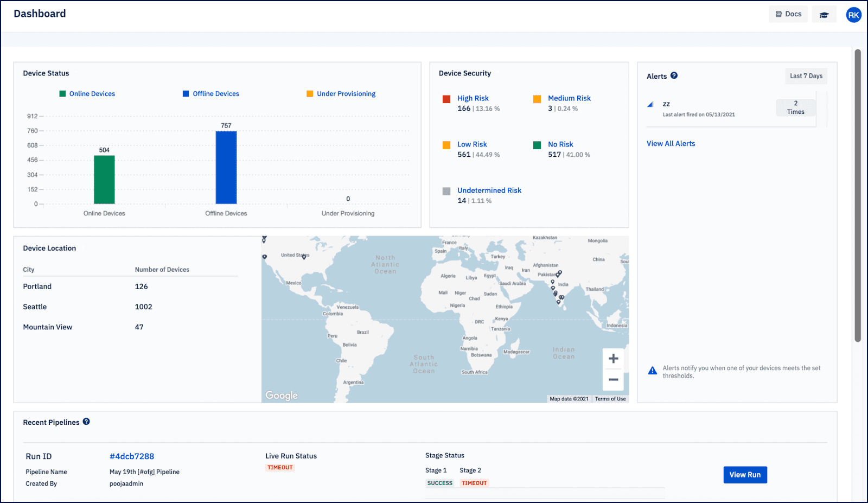Viewport: 868px width, 503px height.
Task: Click the red High Risk color swatch
Action: tap(446, 99)
